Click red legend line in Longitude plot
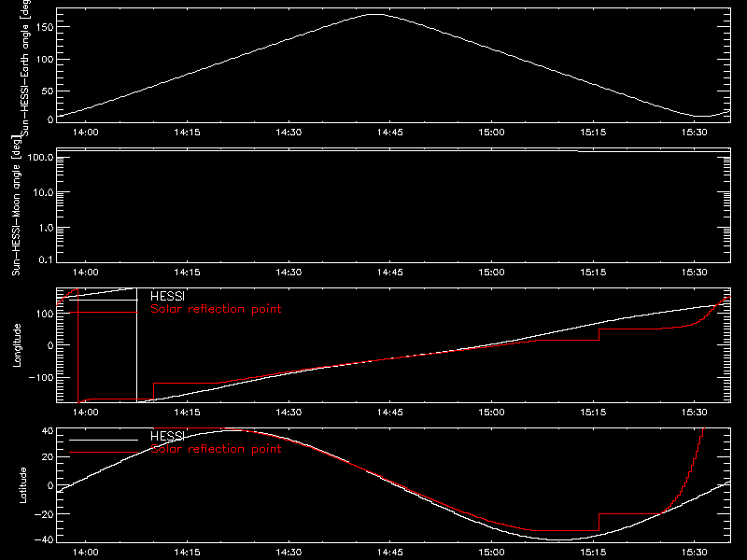 pyautogui.click(x=104, y=313)
